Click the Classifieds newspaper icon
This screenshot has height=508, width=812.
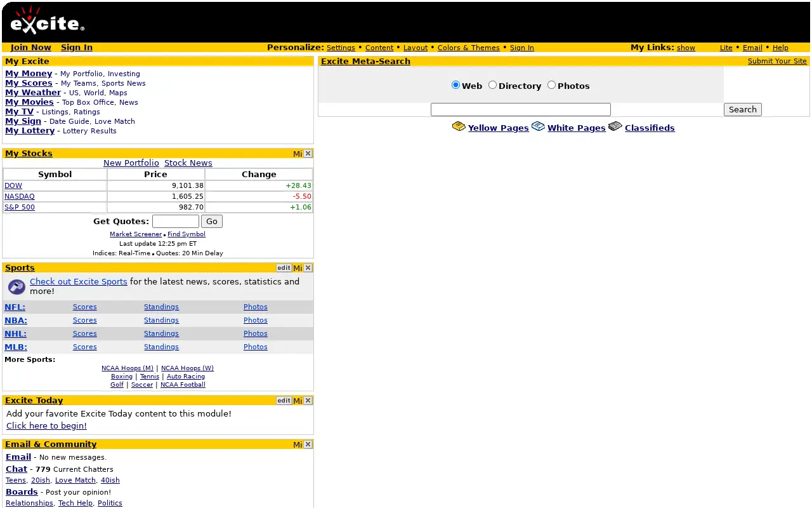pos(615,126)
